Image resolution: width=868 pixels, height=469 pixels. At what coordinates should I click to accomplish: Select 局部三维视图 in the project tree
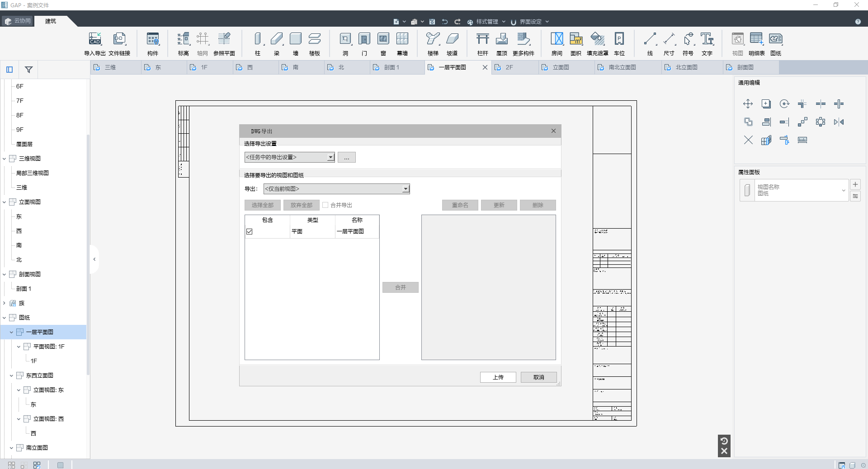tap(33, 173)
